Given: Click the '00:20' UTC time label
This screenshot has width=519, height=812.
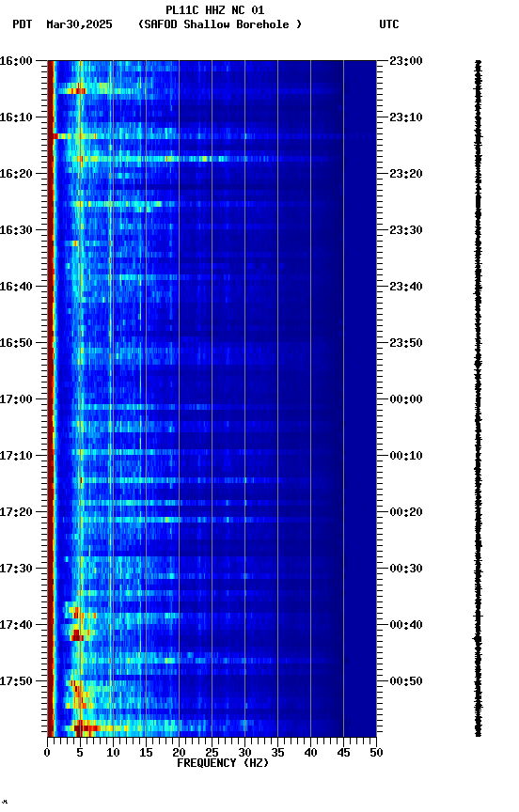Looking at the screenshot, I should [x=406, y=512].
